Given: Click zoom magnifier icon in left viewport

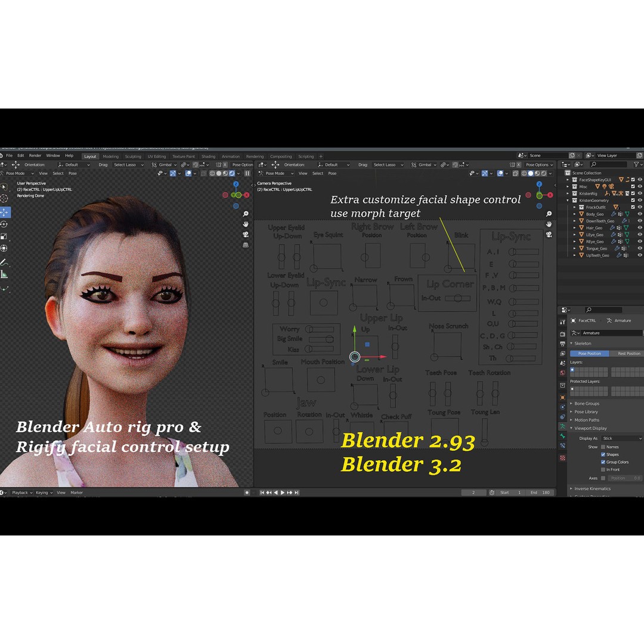Looking at the screenshot, I should 246,213.
